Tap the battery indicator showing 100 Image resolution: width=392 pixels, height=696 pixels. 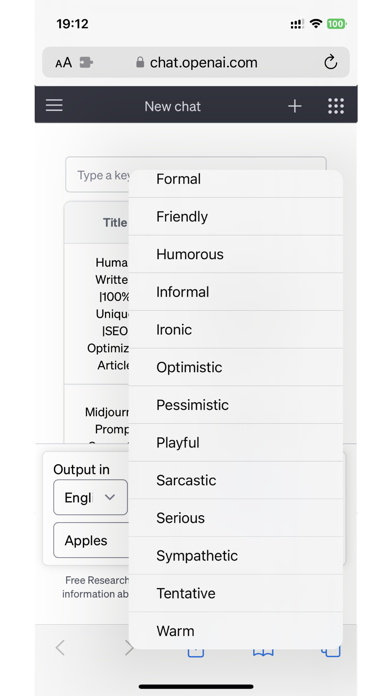coord(337,24)
